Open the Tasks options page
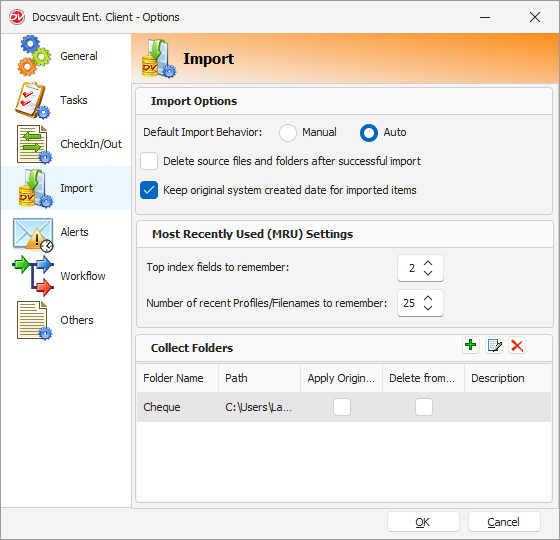Screen dimensions: 560x540 tap(74, 100)
